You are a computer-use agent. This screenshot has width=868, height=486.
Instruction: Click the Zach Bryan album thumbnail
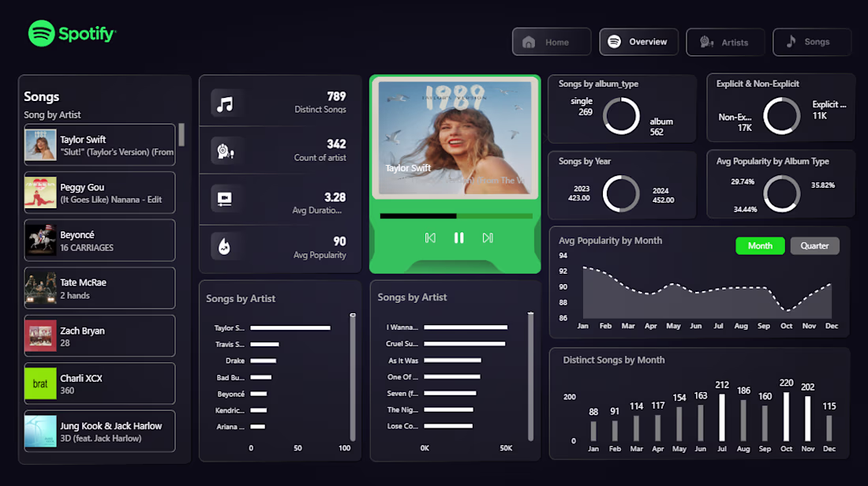[40, 336]
